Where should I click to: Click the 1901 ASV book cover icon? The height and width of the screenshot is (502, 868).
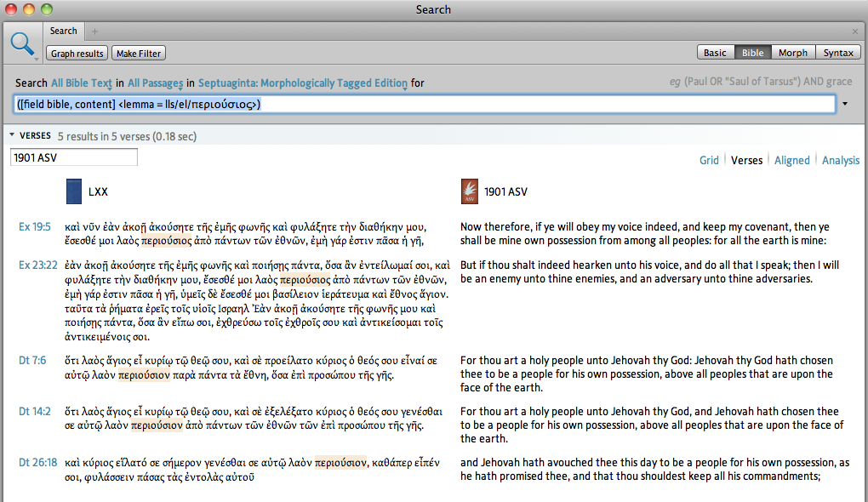[470, 191]
